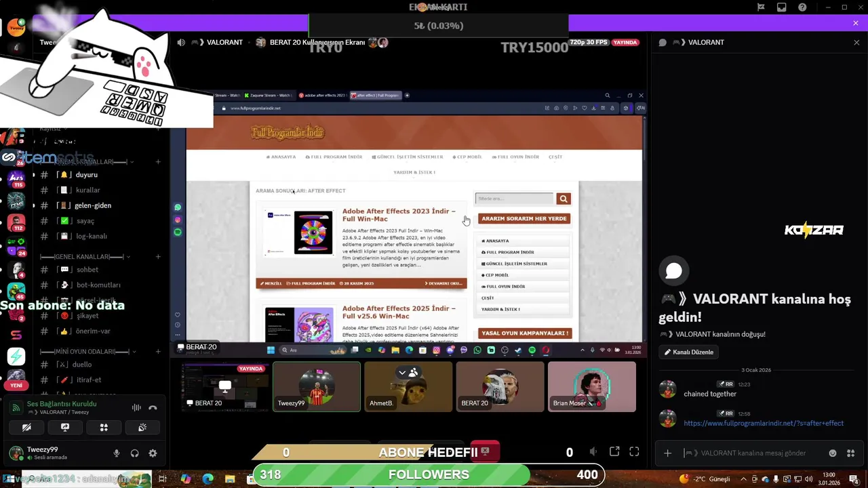Create a channel in GENEL KANALLAR category

[158, 257]
